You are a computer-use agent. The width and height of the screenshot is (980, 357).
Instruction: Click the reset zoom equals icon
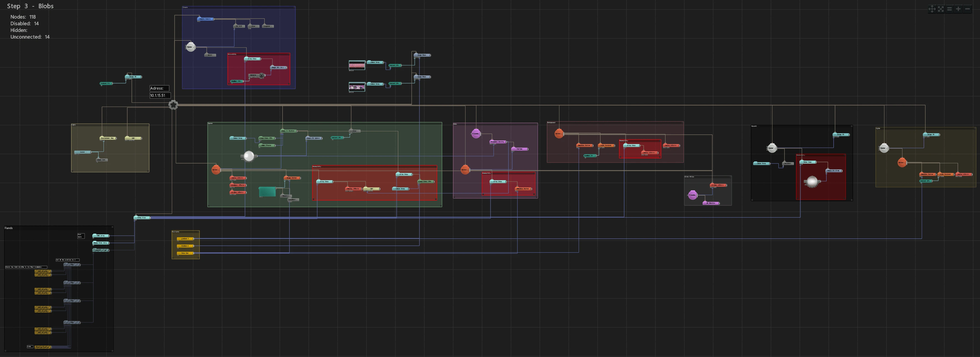coord(949,9)
